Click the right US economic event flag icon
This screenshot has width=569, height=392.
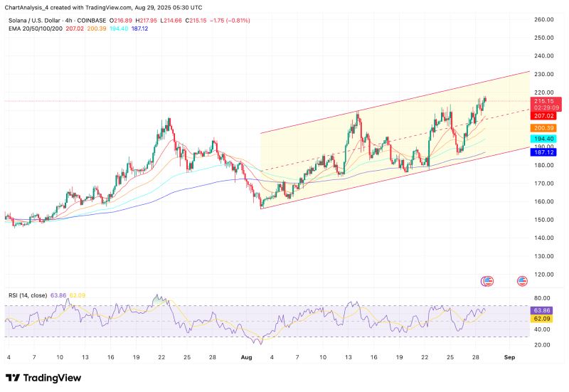tap(523, 282)
